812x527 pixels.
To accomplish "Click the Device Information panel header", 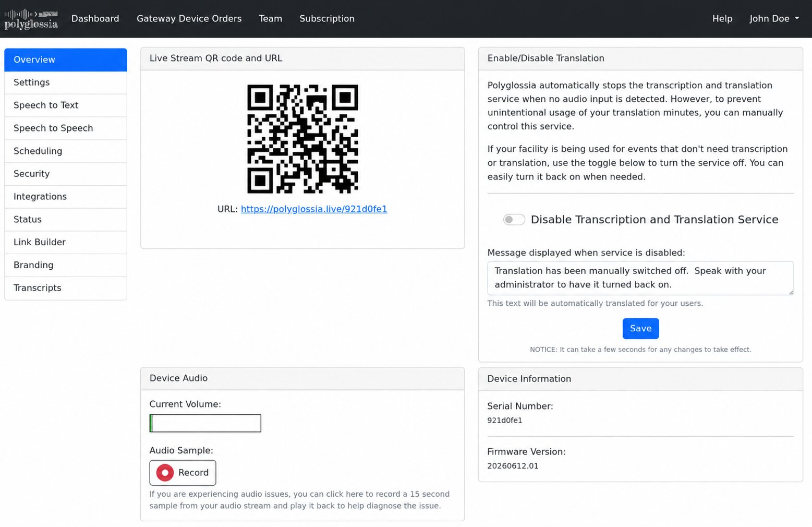I will [x=640, y=379].
